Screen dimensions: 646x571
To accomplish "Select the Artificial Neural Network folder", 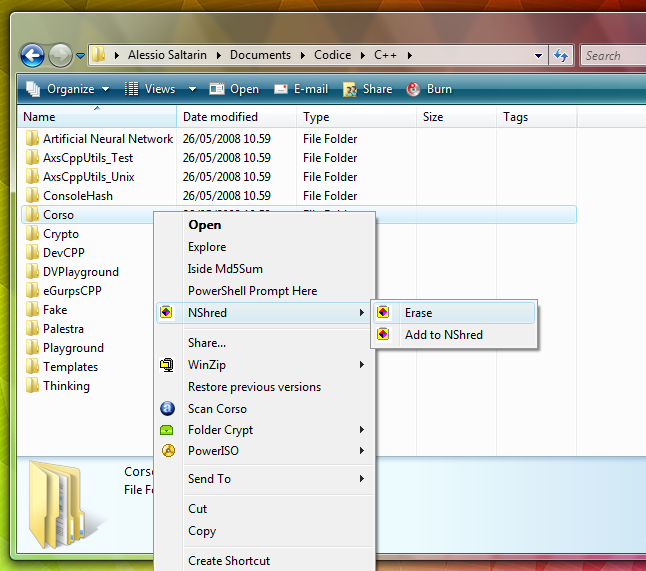I will click(x=108, y=139).
